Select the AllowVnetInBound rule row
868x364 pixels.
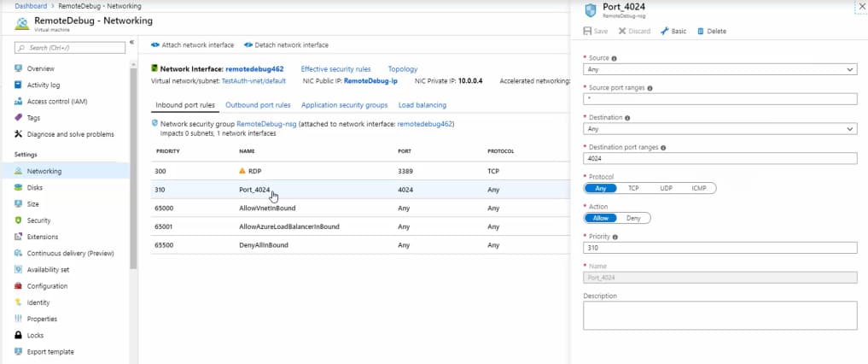click(360, 208)
